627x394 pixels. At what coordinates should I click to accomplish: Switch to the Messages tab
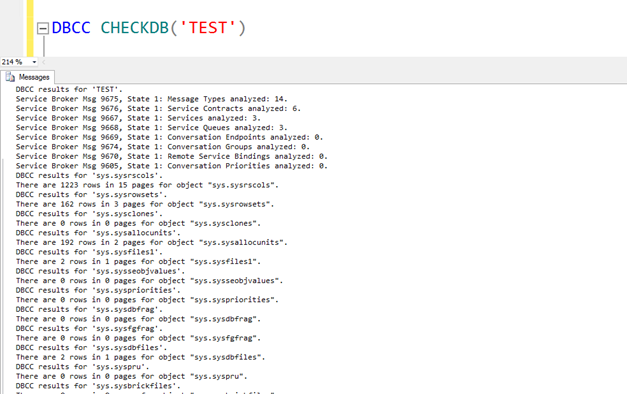pos(28,77)
